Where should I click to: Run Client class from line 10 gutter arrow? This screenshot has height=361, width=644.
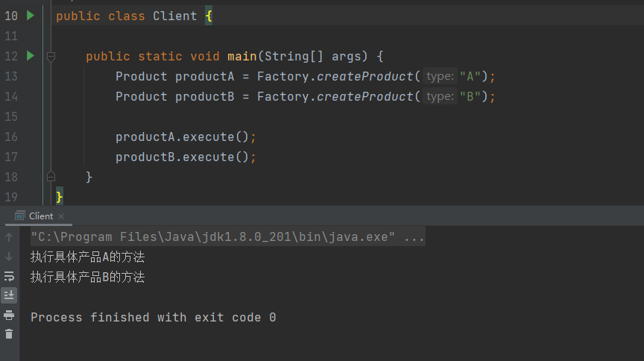(x=31, y=16)
